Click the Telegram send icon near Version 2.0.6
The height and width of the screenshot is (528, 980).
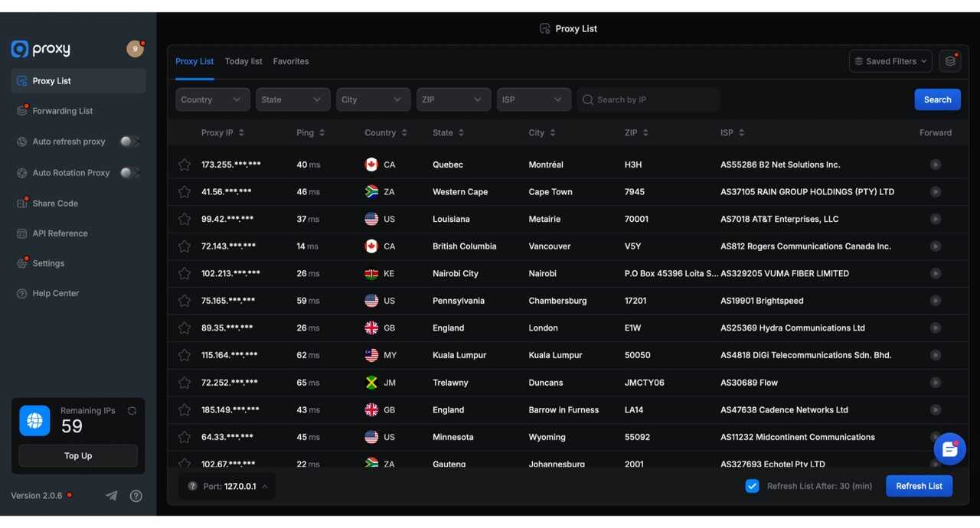pyautogui.click(x=111, y=496)
